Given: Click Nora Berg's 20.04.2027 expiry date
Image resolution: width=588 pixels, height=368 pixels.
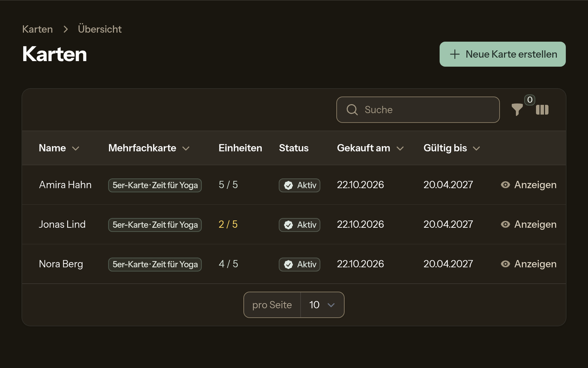Looking at the screenshot, I should (448, 264).
